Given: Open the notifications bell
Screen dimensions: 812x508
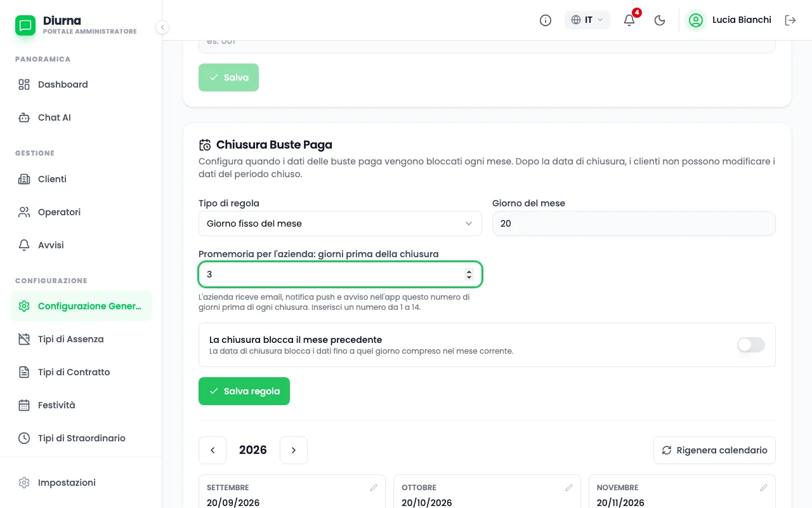Looking at the screenshot, I should (x=629, y=20).
